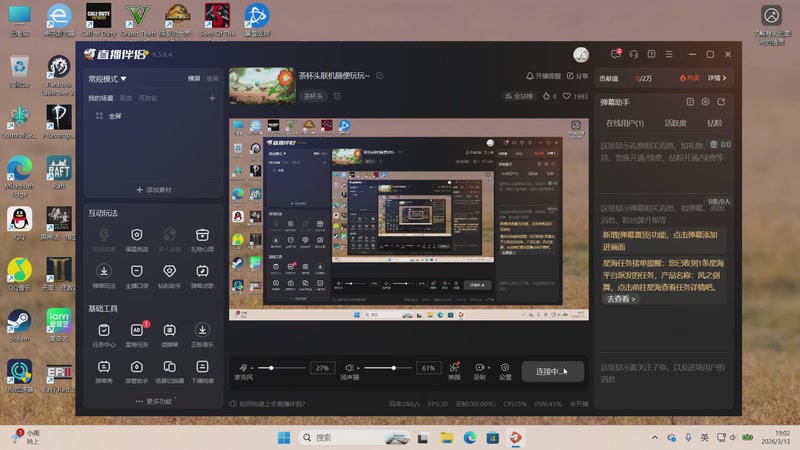Viewport: 800px width, 450px height.
Task: Open 正版音乐 licensed music tool
Action: click(203, 335)
